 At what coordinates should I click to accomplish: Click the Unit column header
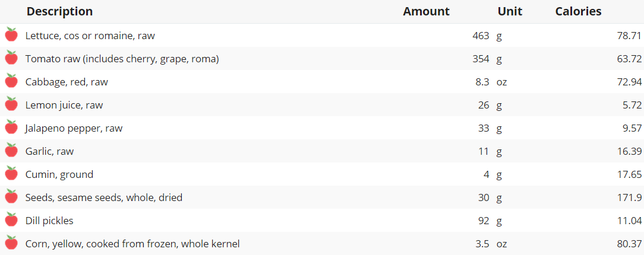pyautogui.click(x=509, y=11)
